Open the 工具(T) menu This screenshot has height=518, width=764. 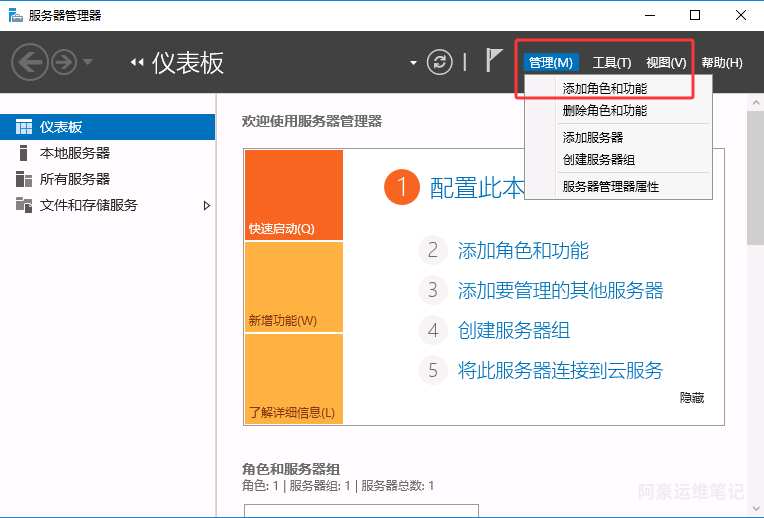(x=612, y=63)
